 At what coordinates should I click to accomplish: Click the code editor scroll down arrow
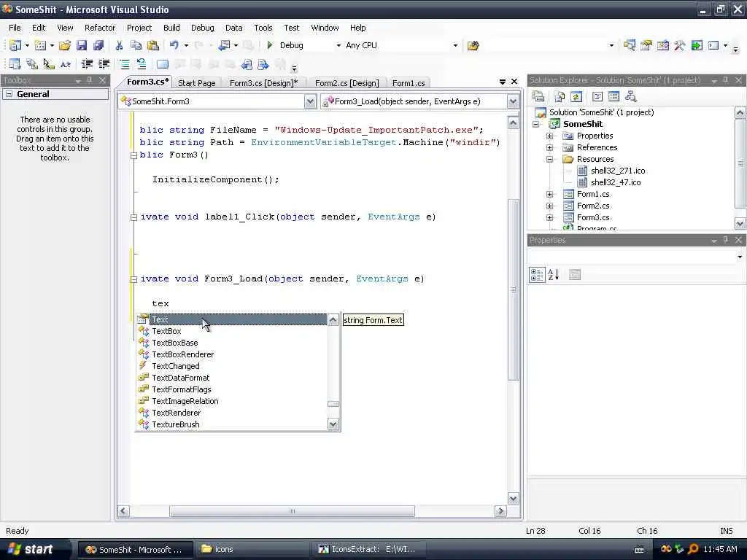513,499
